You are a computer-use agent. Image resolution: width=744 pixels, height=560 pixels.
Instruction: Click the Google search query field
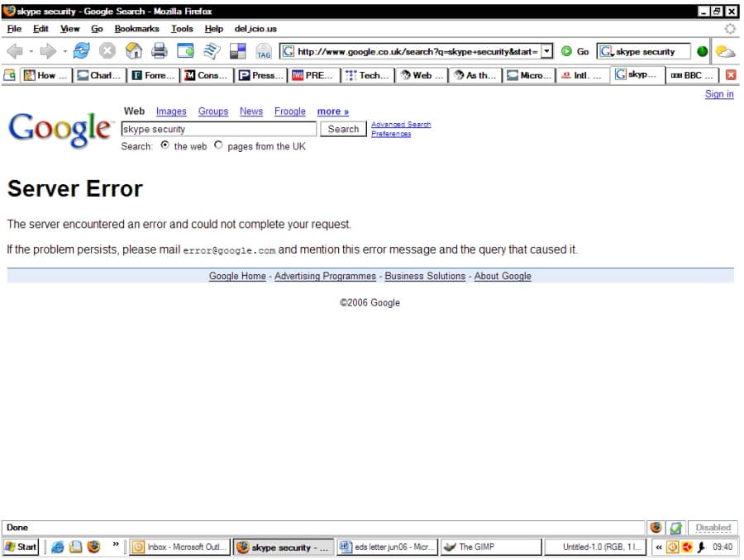219,129
